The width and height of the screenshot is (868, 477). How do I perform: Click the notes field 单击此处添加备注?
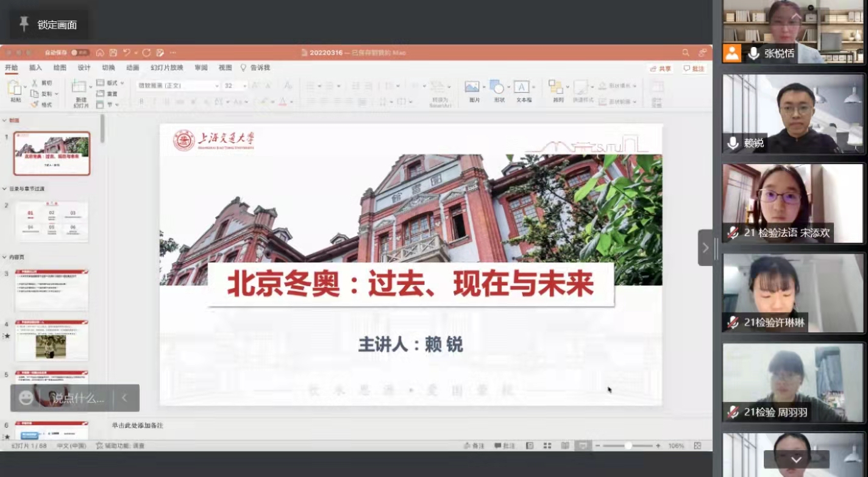click(138, 425)
